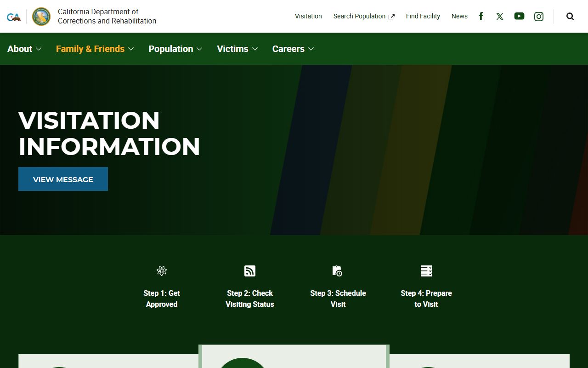Open Step 3: Schedule Visit
The height and width of the screenshot is (368, 588).
[x=338, y=299]
